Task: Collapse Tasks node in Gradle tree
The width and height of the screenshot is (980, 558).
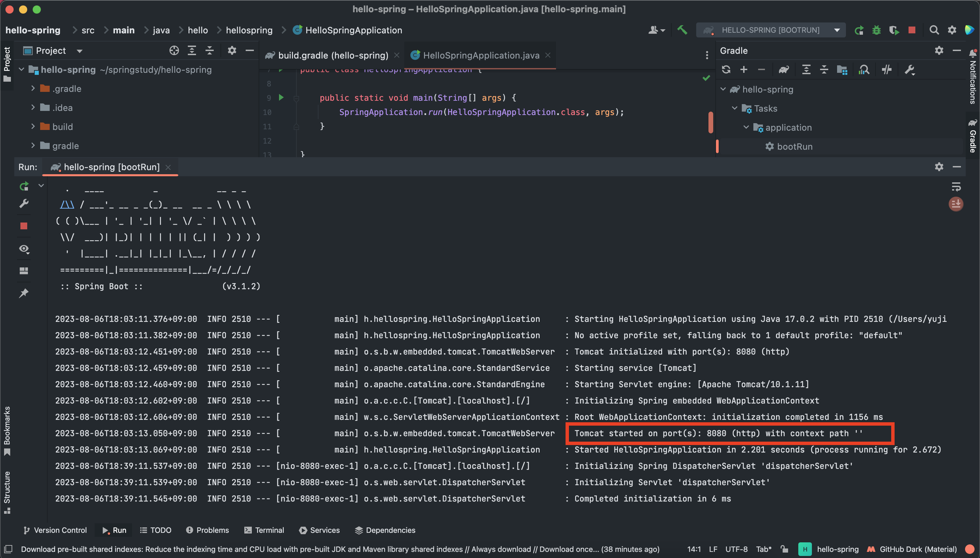Action: click(x=734, y=108)
